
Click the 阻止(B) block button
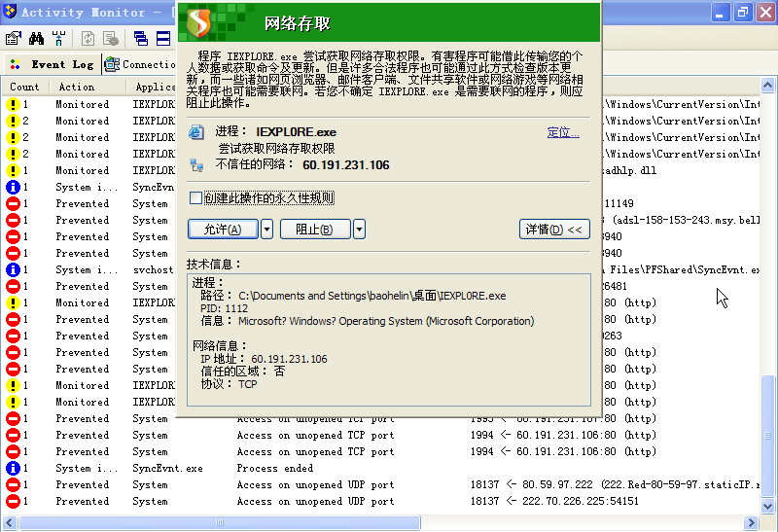click(315, 230)
